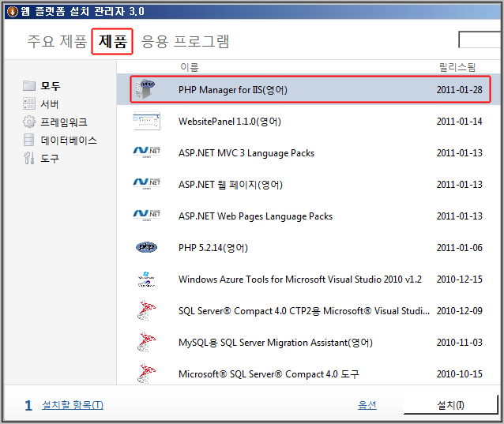Select the 프레임워크 category
The image size is (504, 424).
click(x=64, y=122)
